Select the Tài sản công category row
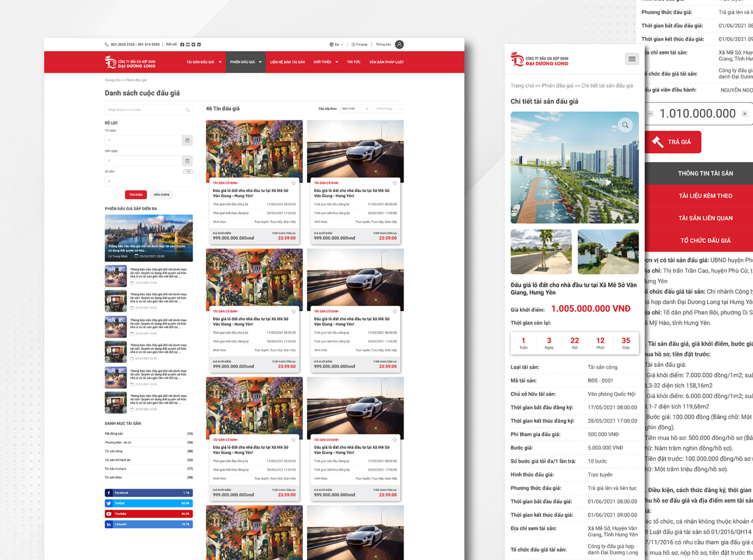The height and width of the screenshot is (560, 753). pos(149,451)
